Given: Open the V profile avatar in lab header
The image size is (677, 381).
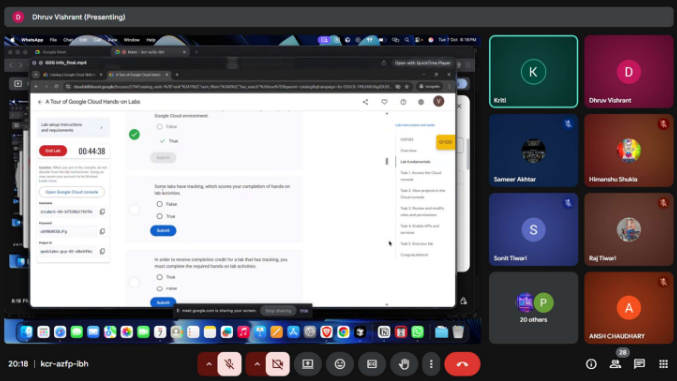Looking at the screenshot, I should [x=439, y=102].
